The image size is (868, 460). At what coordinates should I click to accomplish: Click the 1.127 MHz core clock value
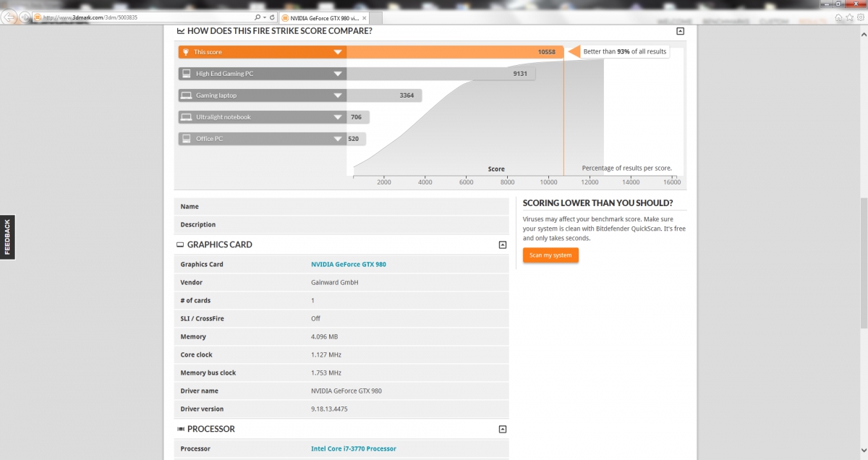[326, 355]
